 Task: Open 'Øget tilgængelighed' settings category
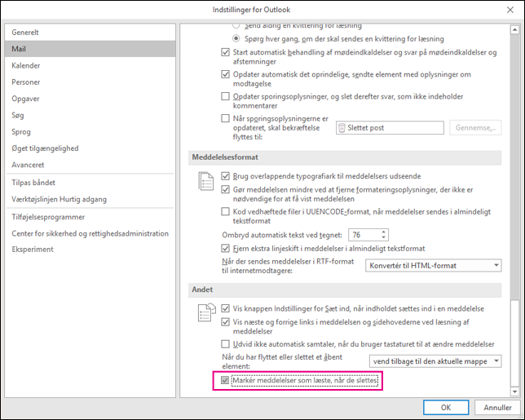tap(90, 148)
